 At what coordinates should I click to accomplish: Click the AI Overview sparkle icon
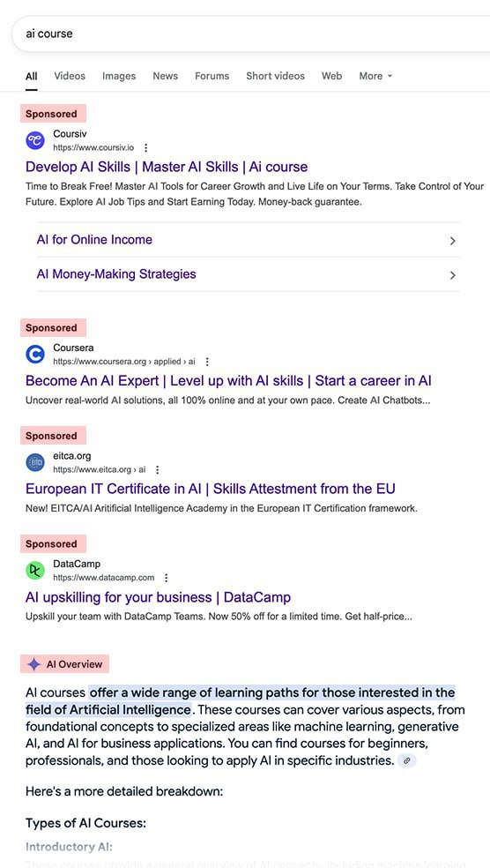(34, 664)
